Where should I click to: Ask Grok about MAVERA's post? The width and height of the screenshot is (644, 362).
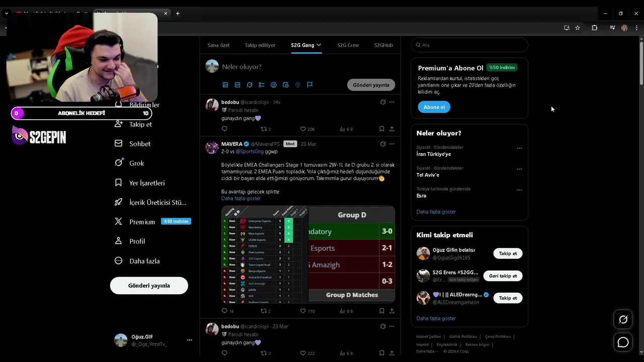click(383, 144)
